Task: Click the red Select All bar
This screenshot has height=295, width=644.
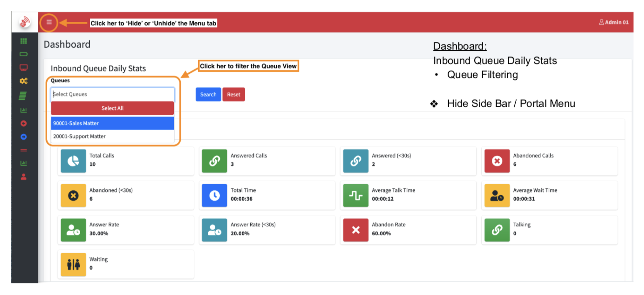Action: (x=112, y=108)
